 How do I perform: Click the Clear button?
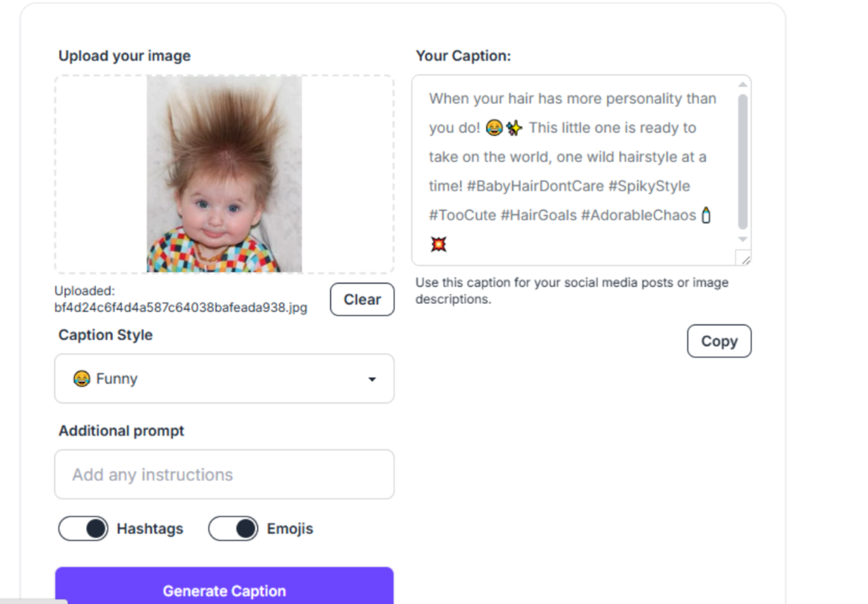362,299
